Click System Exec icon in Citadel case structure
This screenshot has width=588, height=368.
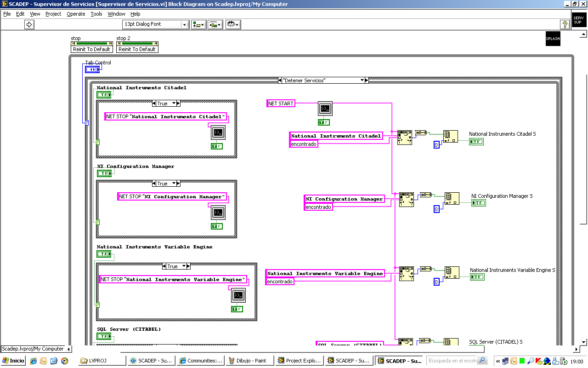pyautogui.click(x=218, y=132)
